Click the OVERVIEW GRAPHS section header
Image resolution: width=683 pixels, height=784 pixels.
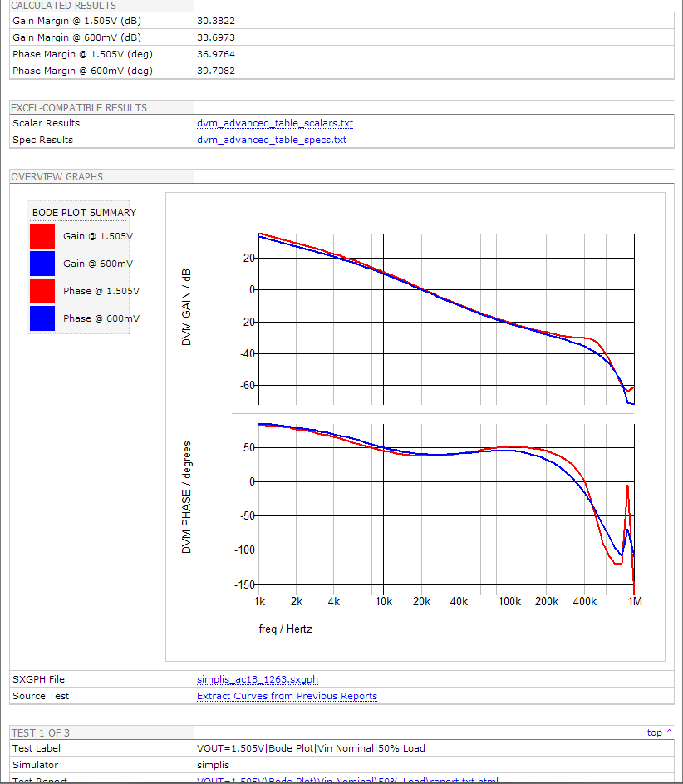(57, 177)
